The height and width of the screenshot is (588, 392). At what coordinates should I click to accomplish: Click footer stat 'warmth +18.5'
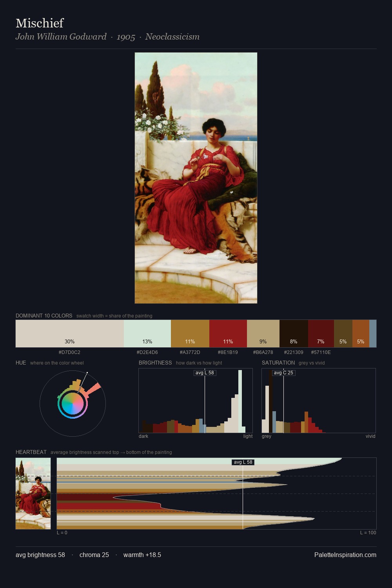pyautogui.click(x=142, y=555)
